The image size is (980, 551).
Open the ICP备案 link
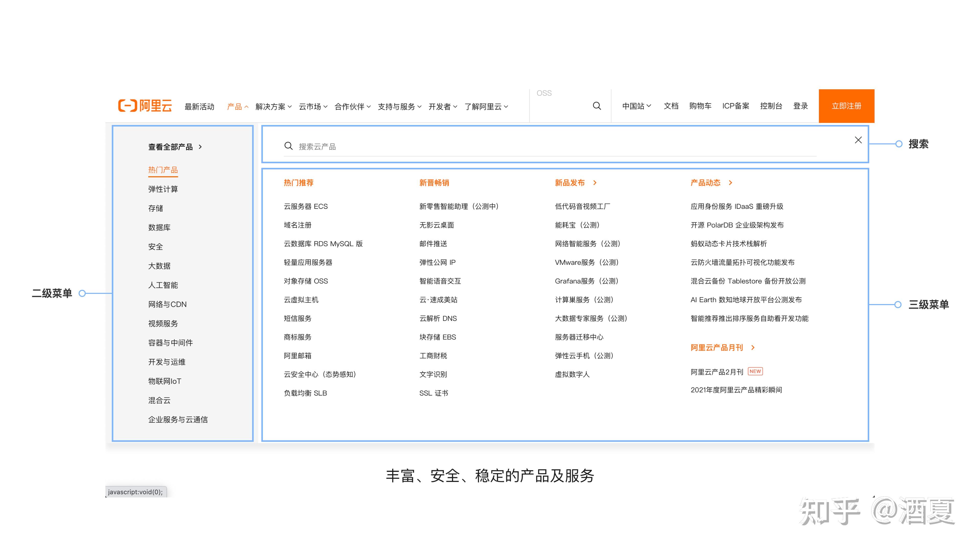point(735,106)
